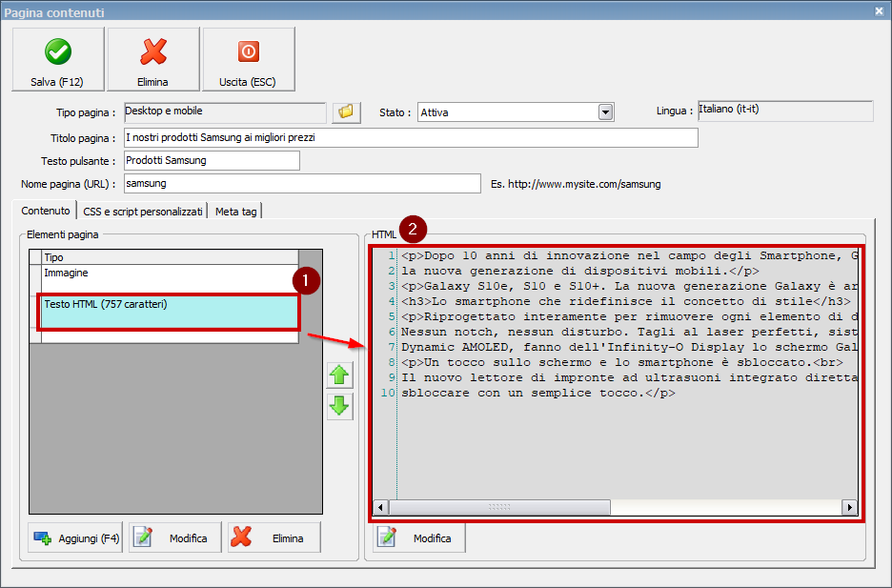
Task: Open page type folder browse icon
Action: [346, 112]
